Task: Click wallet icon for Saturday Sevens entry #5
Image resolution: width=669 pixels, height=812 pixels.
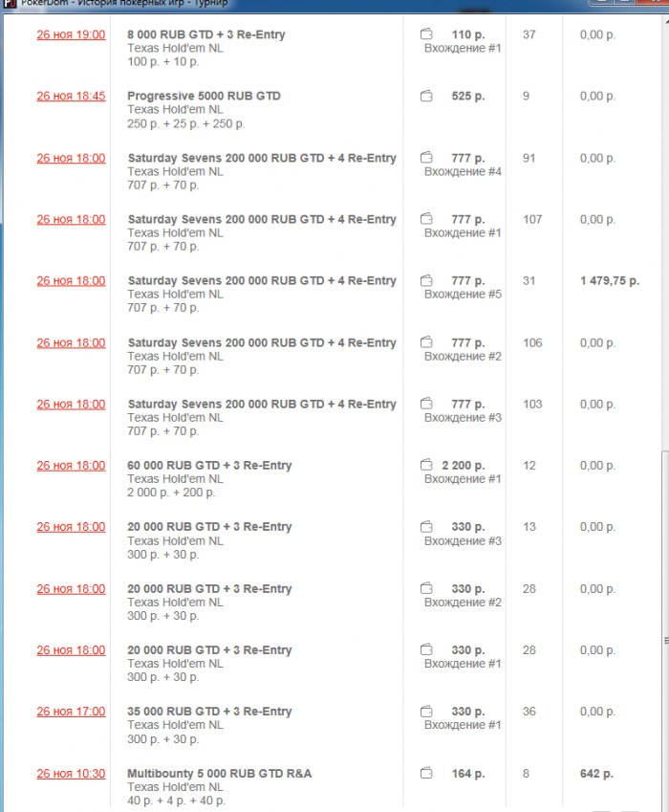Action: tap(426, 281)
